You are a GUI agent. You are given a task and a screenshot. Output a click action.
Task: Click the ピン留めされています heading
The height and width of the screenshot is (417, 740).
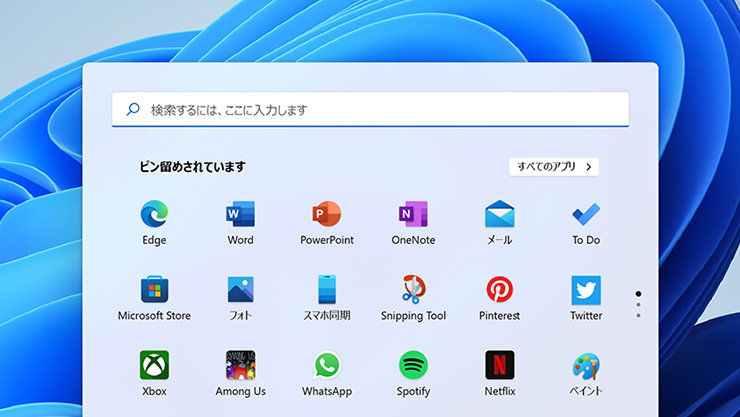(x=192, y=167)
